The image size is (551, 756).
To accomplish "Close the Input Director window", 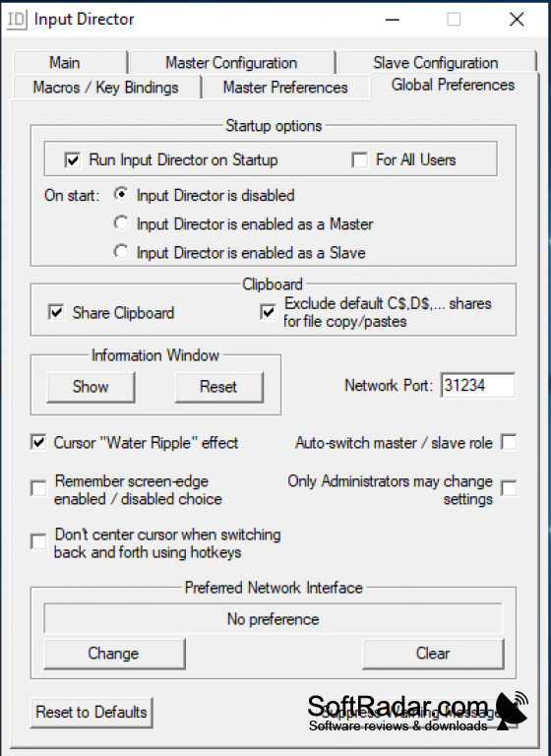I will pyautogui.click(x=517, y=20).
